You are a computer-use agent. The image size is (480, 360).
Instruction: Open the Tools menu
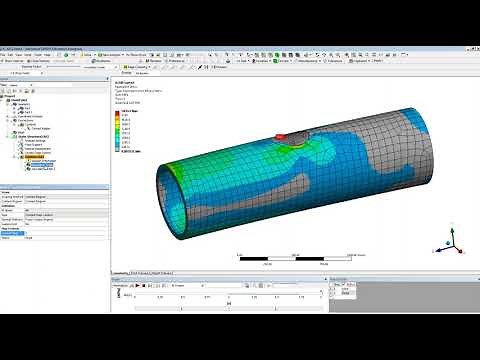coord(38,55)
